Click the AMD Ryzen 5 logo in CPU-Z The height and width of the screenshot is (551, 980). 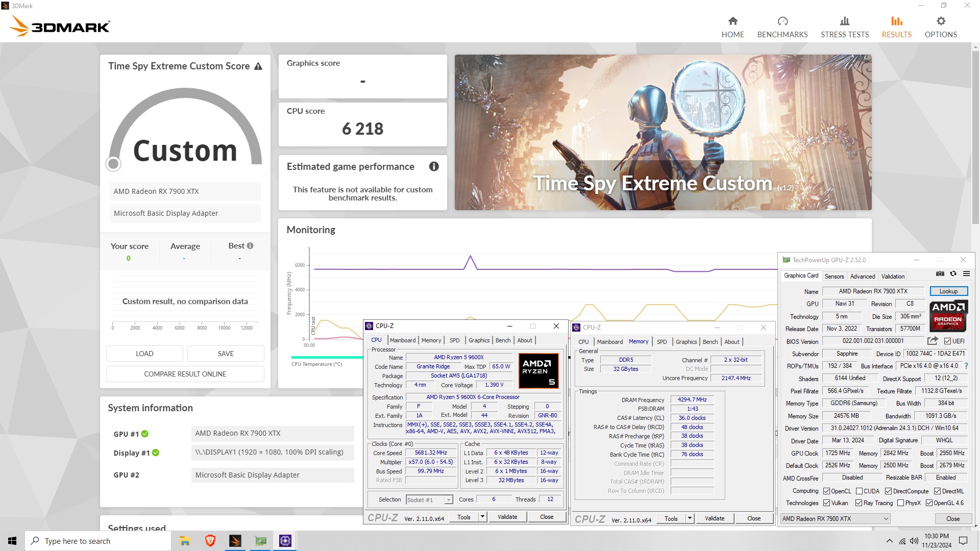[538, 371]
